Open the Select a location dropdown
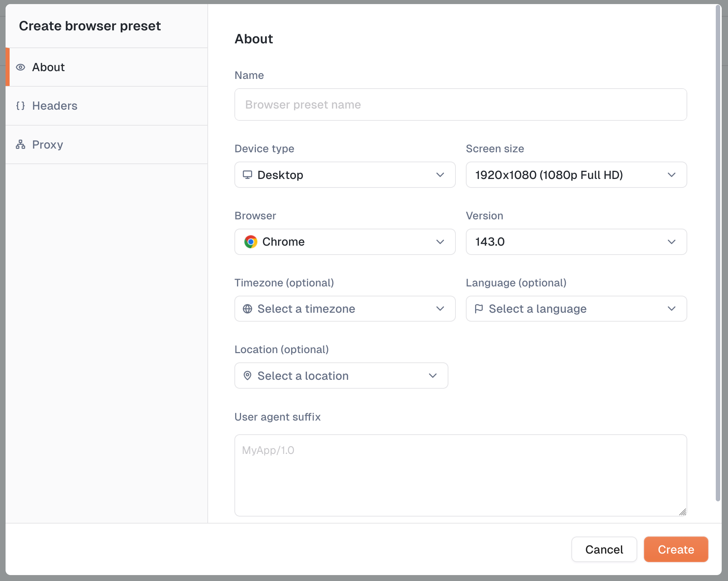Screen dimensions: 728x581 click(341, 376)
